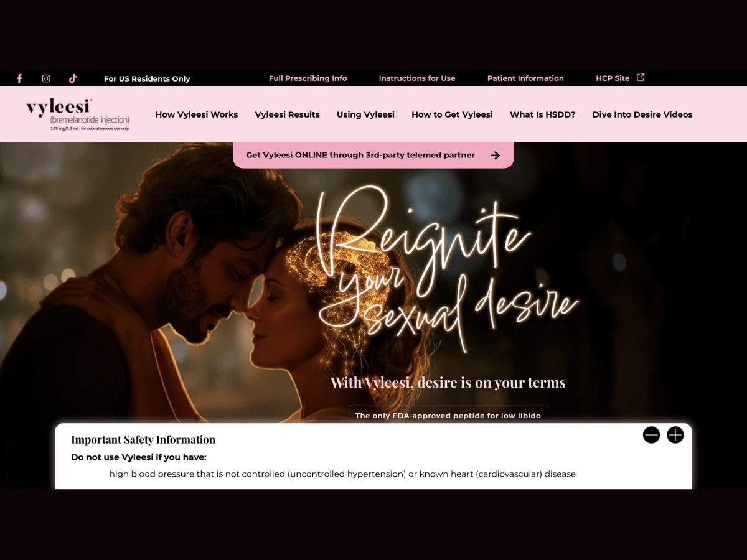
Task: Click 'Do not use Vyleesi if you have:' text
Action: pyautogui.click(x=139, y=457)
